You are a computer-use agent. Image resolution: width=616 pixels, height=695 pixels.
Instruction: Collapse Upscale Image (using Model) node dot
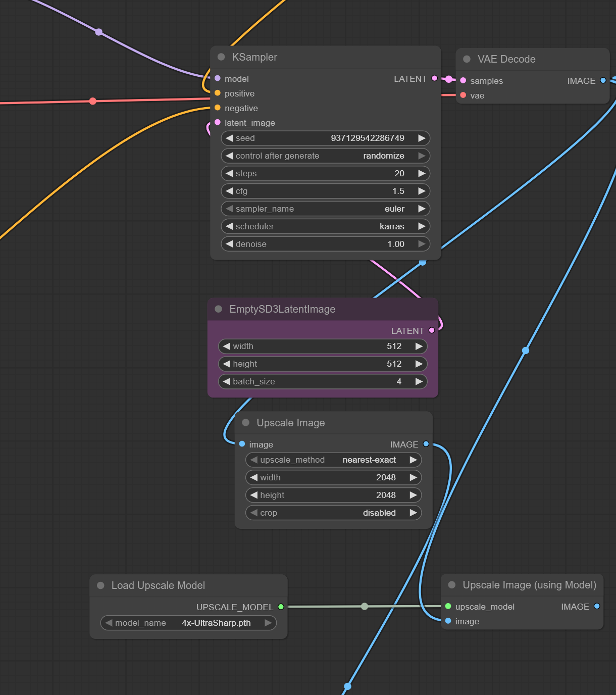click(452, 585)
